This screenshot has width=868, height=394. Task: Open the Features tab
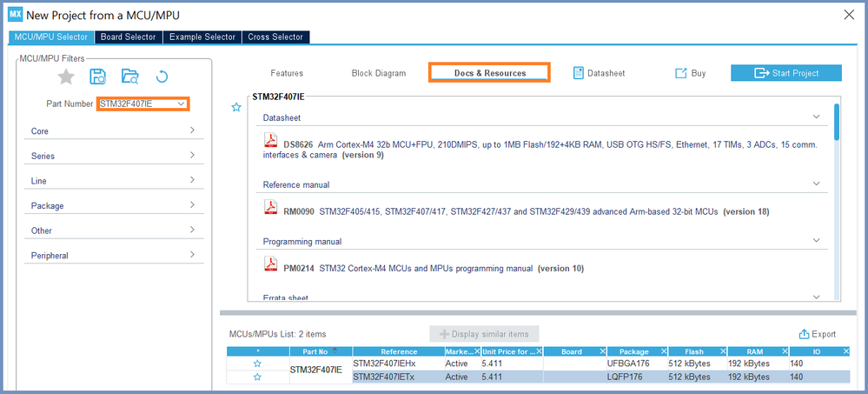click(x=287, y=73)
